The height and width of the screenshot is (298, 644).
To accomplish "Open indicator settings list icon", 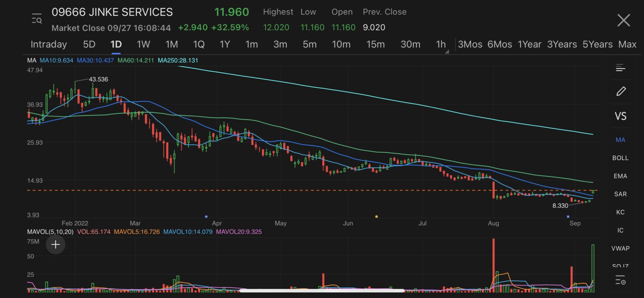I will click(620, 279).
